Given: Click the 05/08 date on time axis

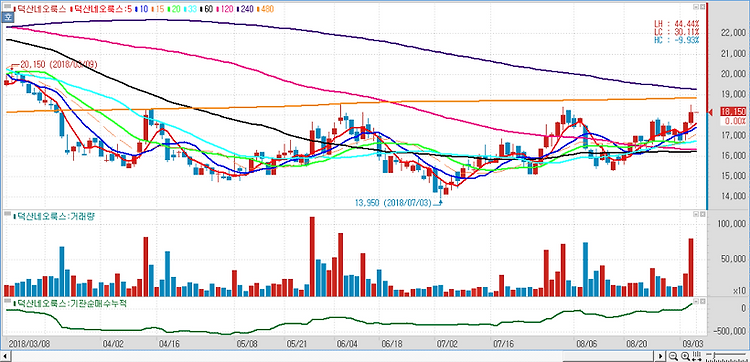Looking at the screenshot, I should pyautogui.click(x=248, y=344).
